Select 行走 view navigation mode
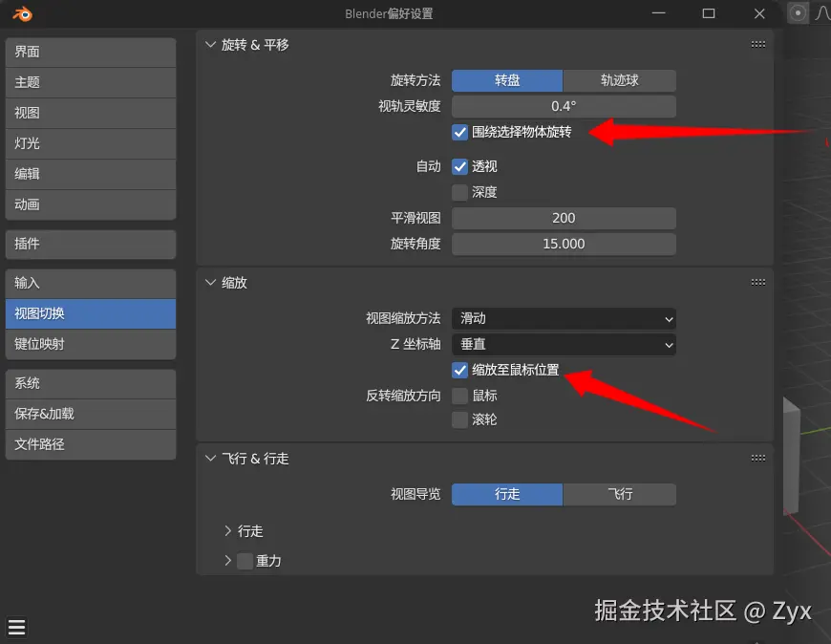Image resolution: width=831 pixels, height=644 pixels. (x=507, y=495)
